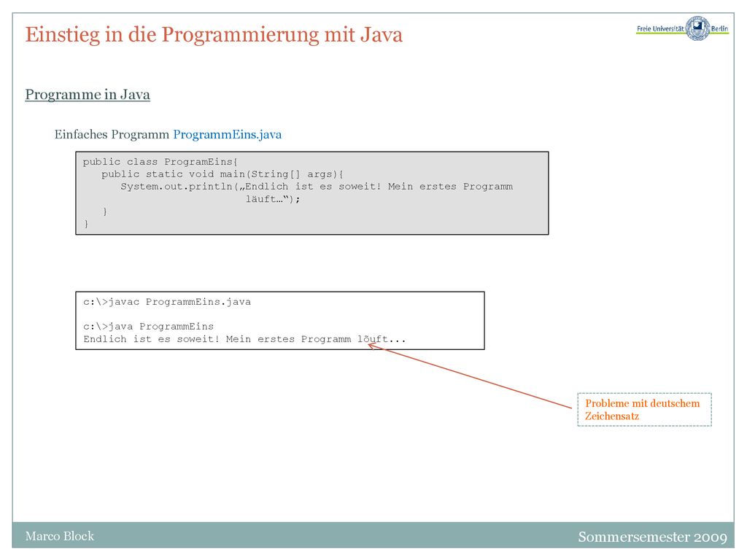Click the 'Einfaches Programm' label

[x=112, y=135]
